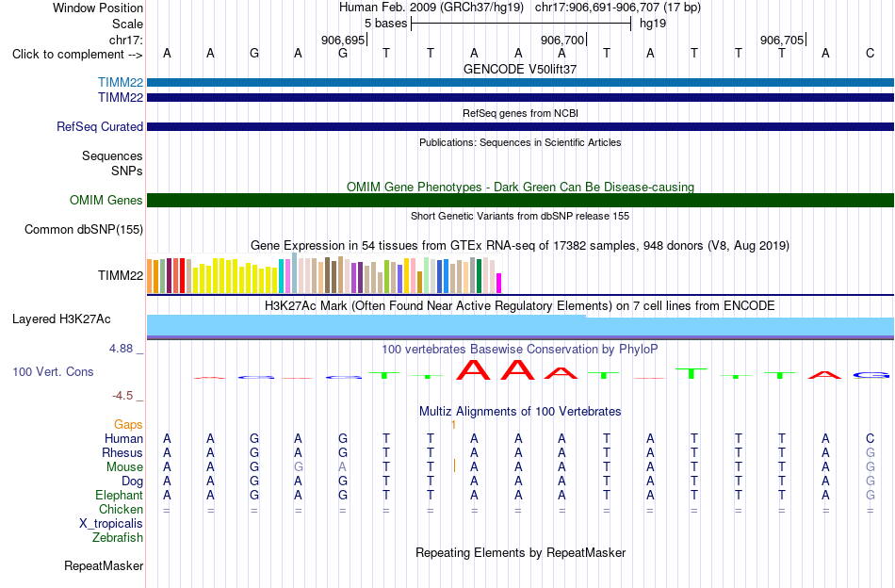Click the 906,700 position marker

tap(562, 40)
